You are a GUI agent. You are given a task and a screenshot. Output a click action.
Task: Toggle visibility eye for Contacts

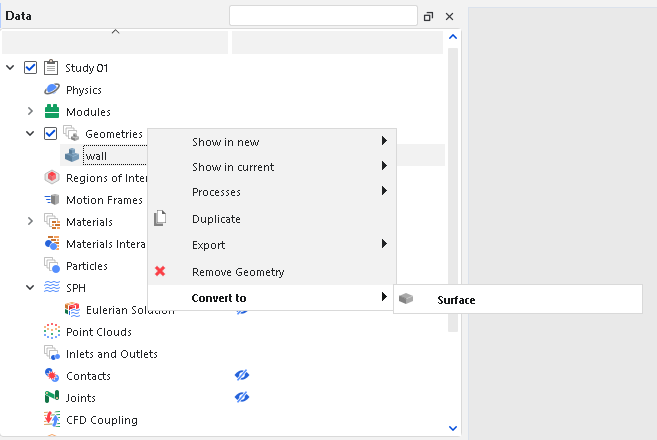[x=241, y=376]
